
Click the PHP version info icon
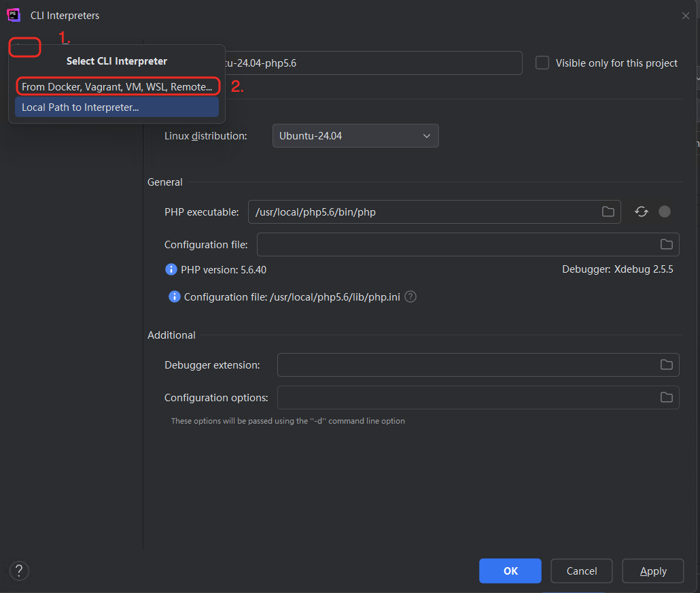pos(171,269)
